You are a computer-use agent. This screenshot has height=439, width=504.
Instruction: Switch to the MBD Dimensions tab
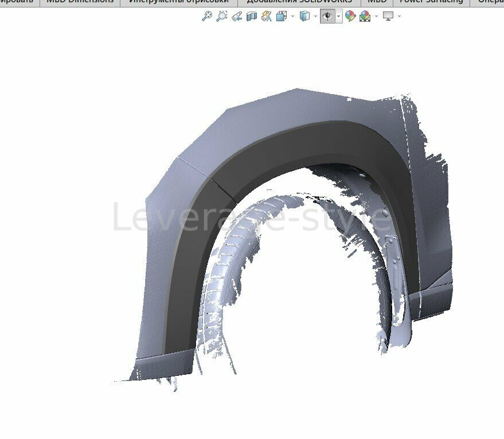(x=80, y=2)
